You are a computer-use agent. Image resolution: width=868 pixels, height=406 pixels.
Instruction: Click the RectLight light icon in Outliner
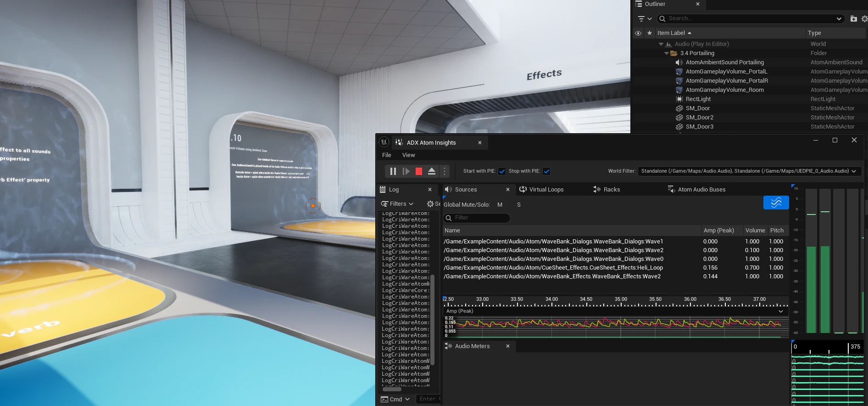[679, 99]
